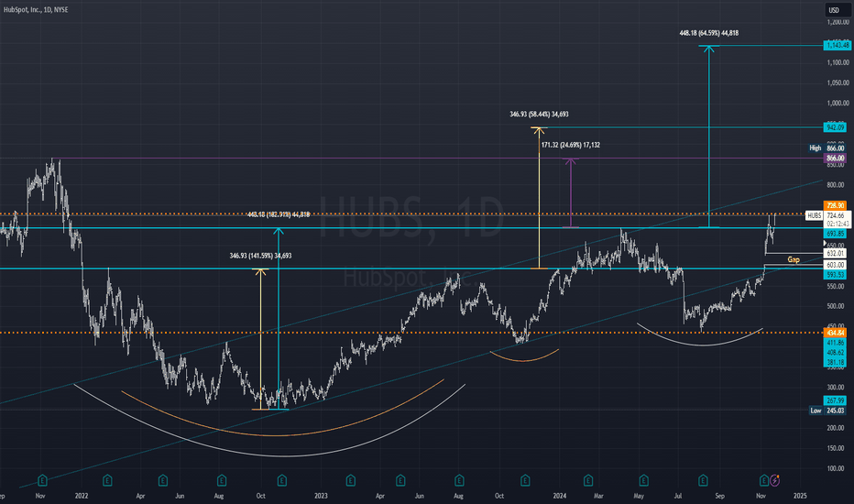This screenshot has height=504, width=854.
Task: Open the earnings icon between 2023 and Apr 2023
Action: point(351,480)
